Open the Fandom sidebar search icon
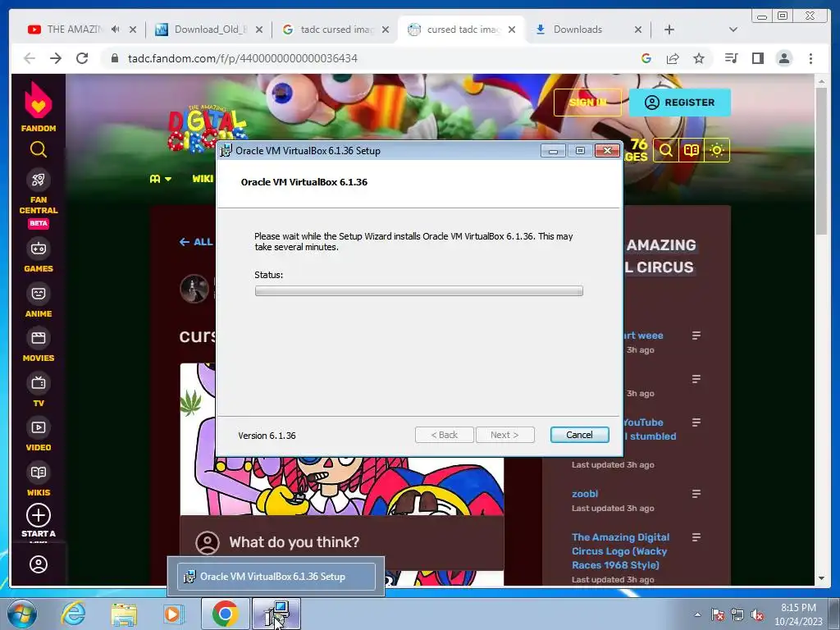Screen dimensions: 840x630 38,149
